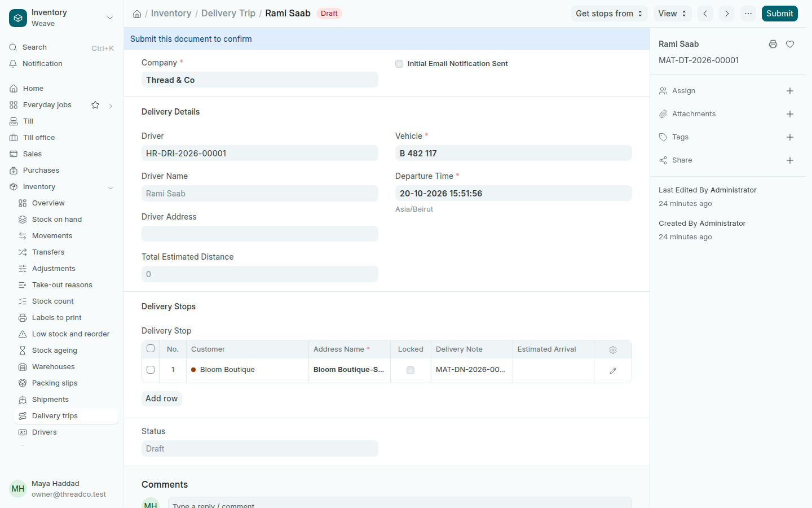Go to next document arrow
Screen dimensions: 812x508
pos(727,14)
